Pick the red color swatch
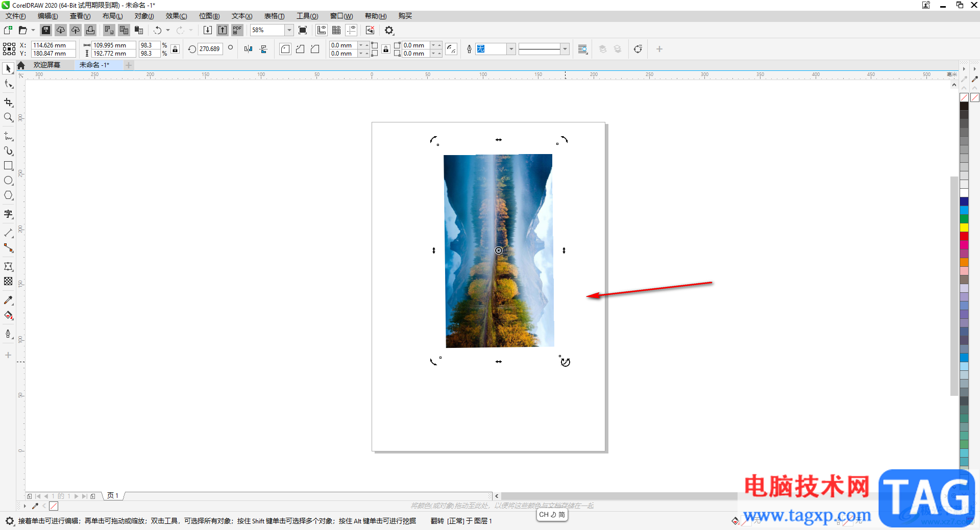Screen dimensions: 980x530 pyautogui.click(x=964, y=236)
